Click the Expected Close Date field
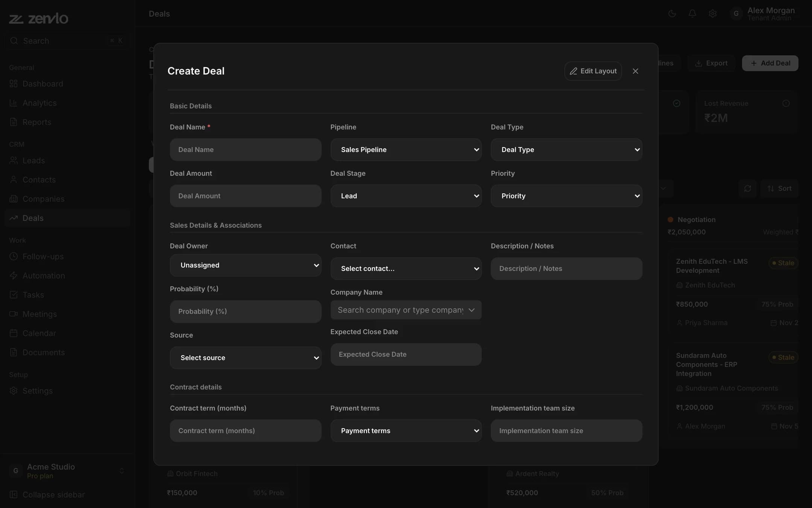The height and width of the screenshot is (508, 812). [x=406, y=354]
